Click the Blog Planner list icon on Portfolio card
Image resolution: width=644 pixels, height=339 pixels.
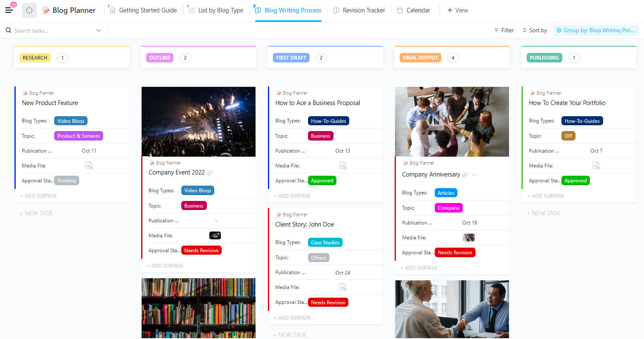(532, 93)
